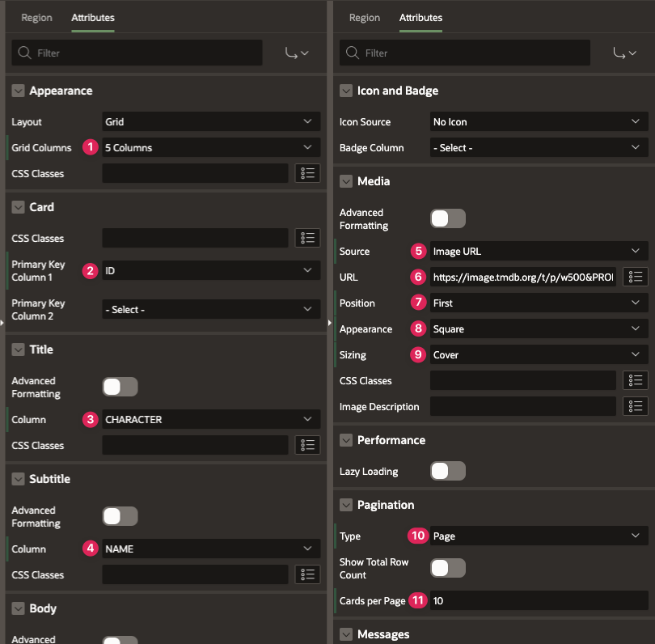Click list icon next to Image Description field
This screenshot has width=655, height=644.
point(636,406)
